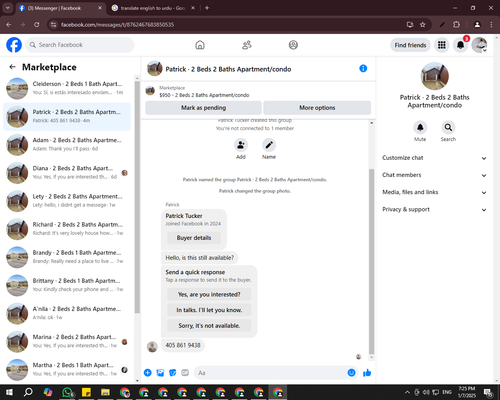Click Find friends button
Screen dimensions: 500x400
(x=410, y=45)
